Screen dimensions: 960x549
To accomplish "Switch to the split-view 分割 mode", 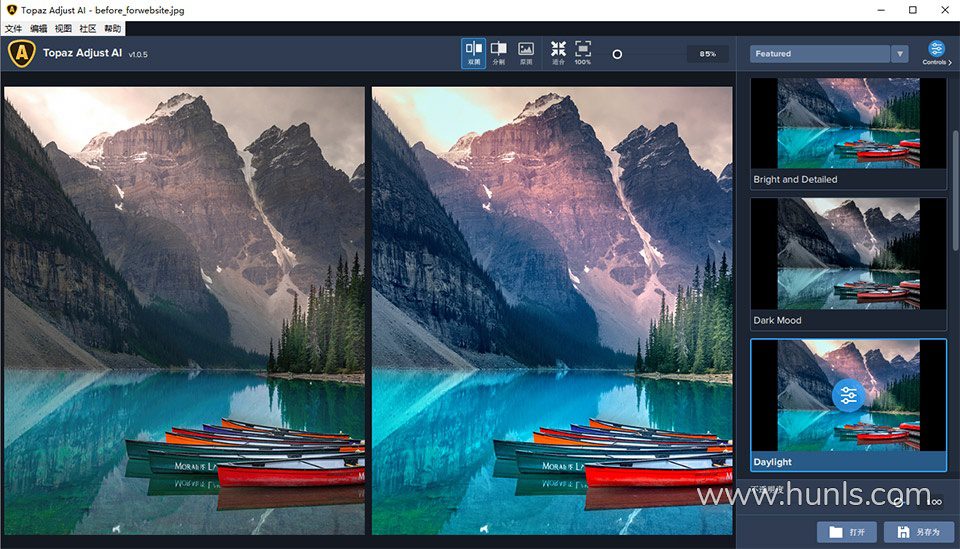I will pos(499,54).
